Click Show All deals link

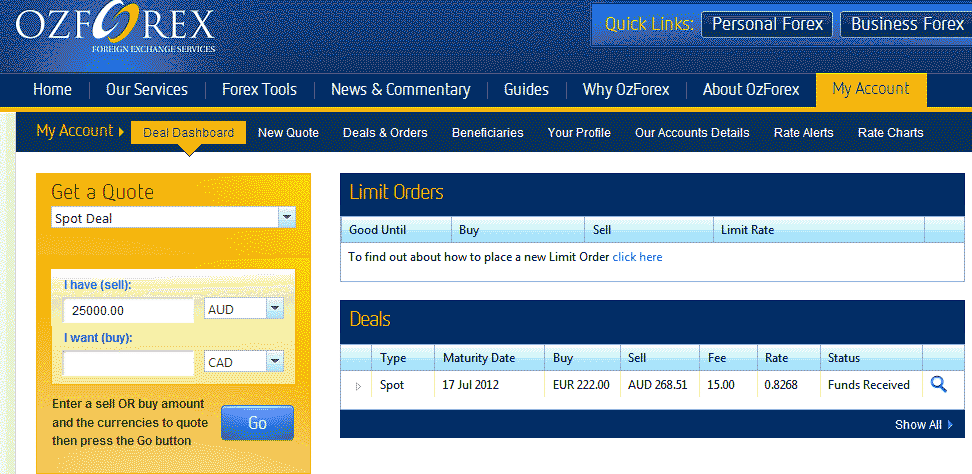924,424
